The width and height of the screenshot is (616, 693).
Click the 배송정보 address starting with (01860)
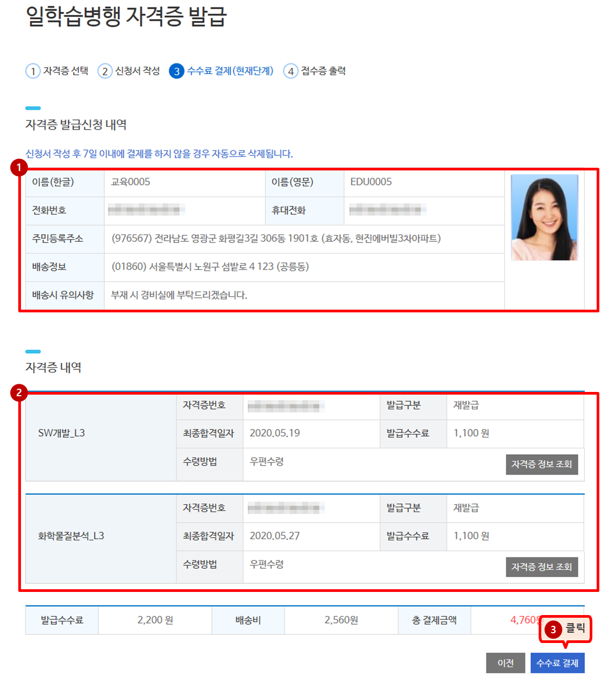[210, 267]
